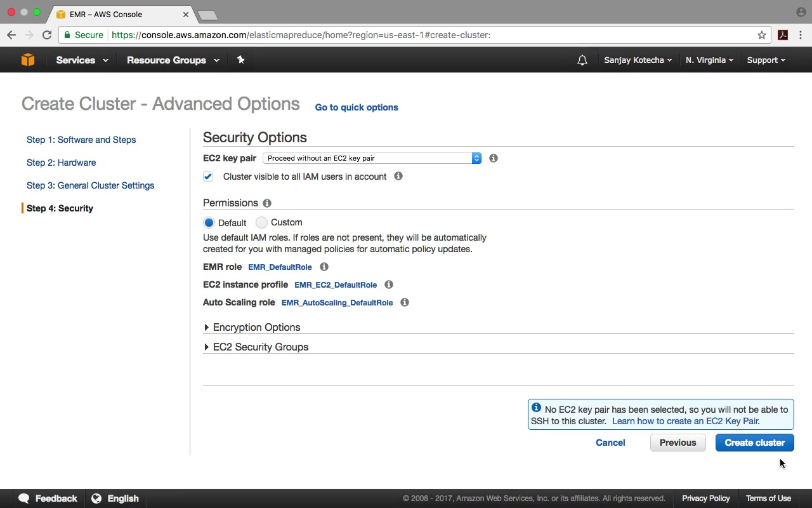Open the EC2 key pair dropdown
The width and height of the screenshot is (812, 508).
(x=372, y=158)
